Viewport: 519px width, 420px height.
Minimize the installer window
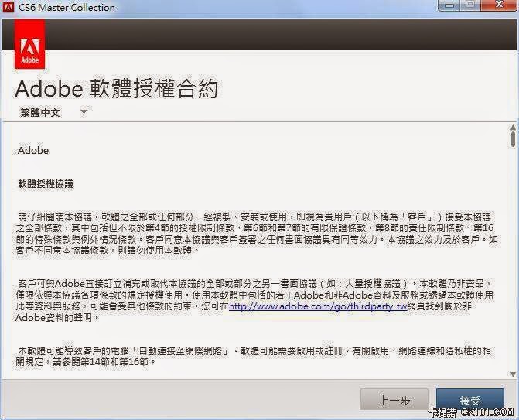click(449, 5)
